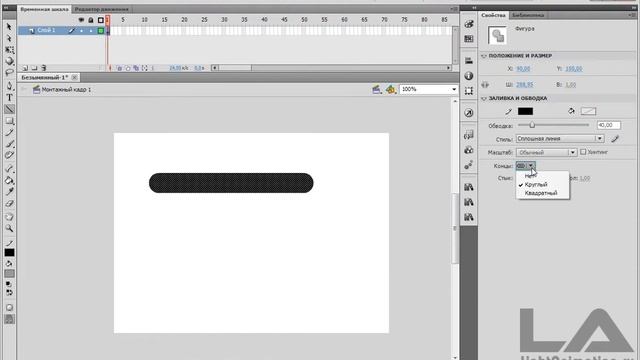Screen dimensions: 640x360
Task: Select the Pen tool
Action: tap(9, 86)
